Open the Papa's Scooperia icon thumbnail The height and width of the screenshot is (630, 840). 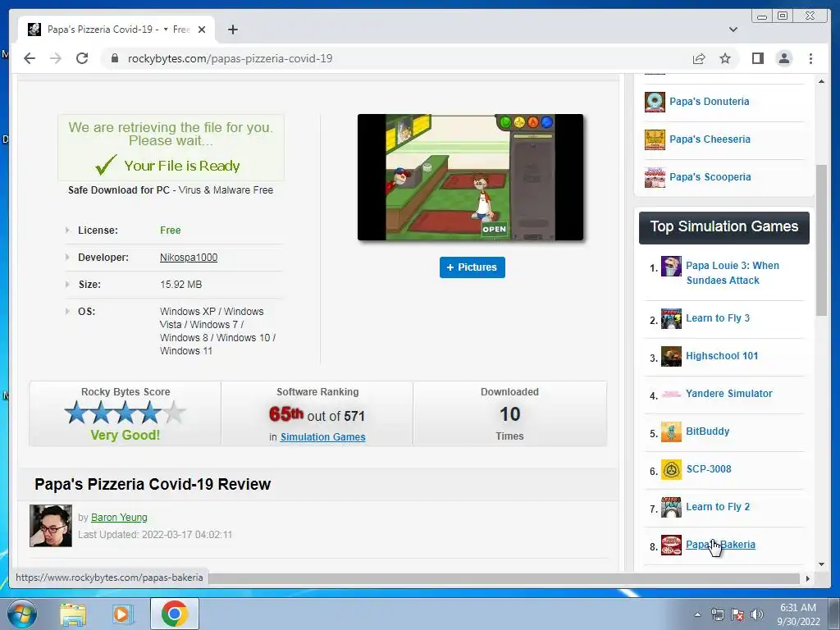pyautogui.click(x=655, y=177)
